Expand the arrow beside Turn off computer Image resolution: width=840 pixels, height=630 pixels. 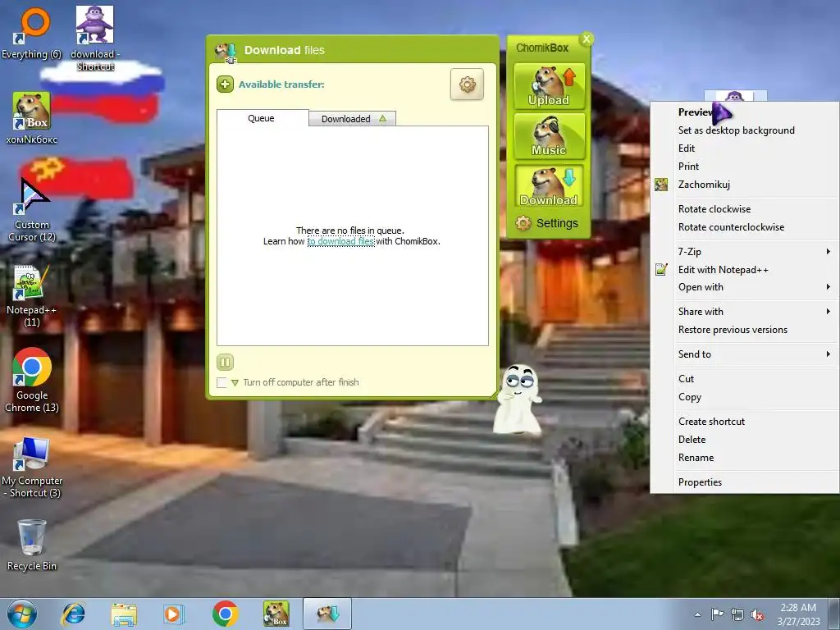[x=235, y=382]
